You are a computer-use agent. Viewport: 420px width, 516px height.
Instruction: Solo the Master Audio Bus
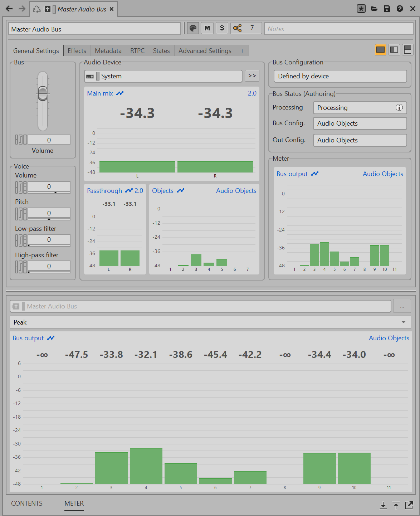point(222,28)
